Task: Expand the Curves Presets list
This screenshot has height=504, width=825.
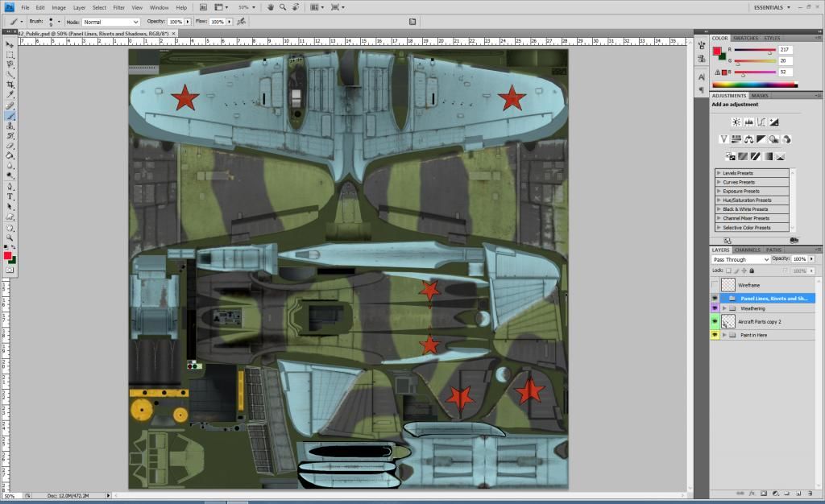Action: [718, 182]
